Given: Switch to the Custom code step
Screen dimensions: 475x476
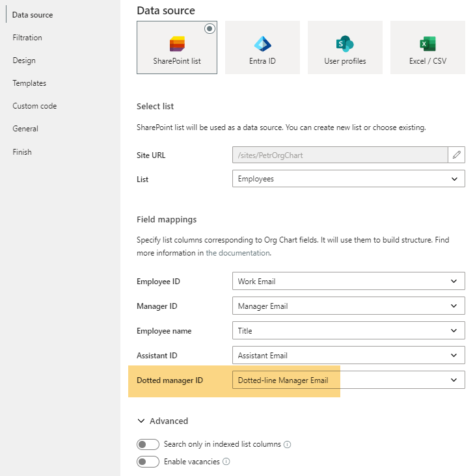Looking at the screenshot, I should (x=34, y=106).
